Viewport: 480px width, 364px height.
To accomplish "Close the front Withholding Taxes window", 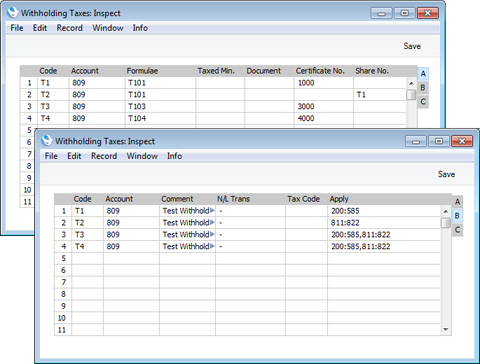I will click(462, 141).
